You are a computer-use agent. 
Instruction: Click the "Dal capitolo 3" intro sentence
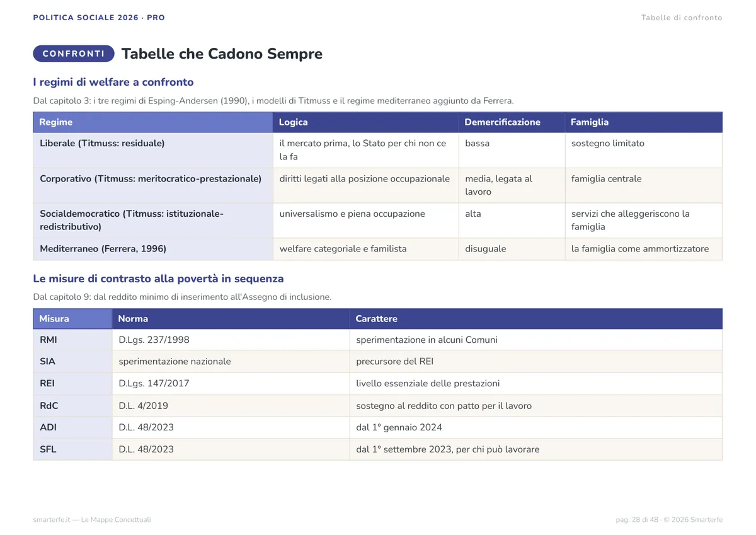(273, 101)
